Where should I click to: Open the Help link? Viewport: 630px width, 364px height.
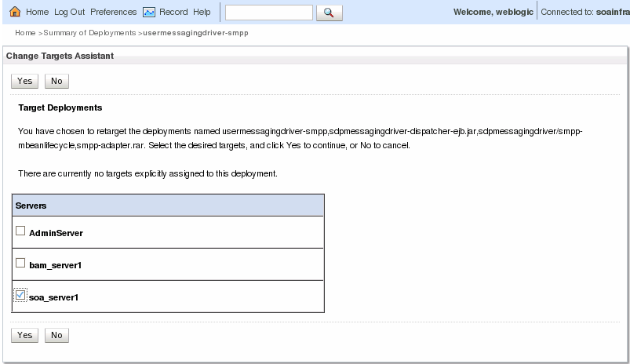click(x=202, y=12)
